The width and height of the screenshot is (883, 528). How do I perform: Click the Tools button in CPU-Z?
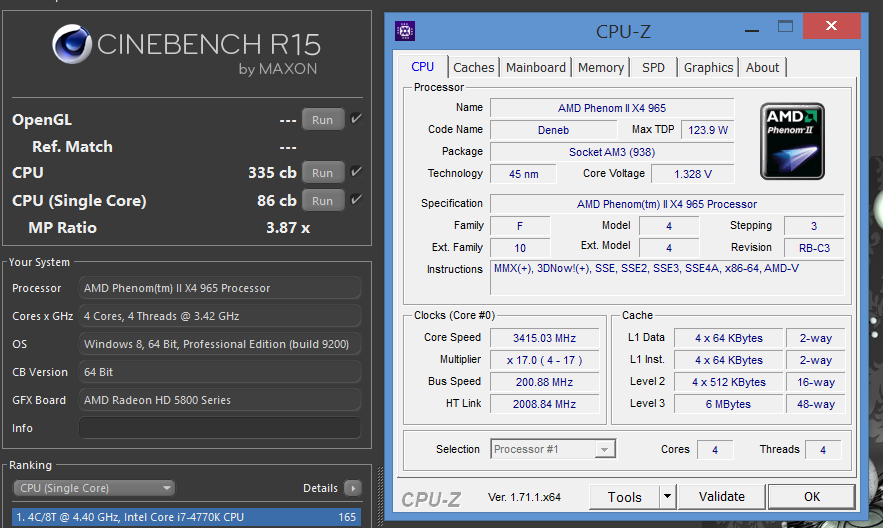click(625, 496)
